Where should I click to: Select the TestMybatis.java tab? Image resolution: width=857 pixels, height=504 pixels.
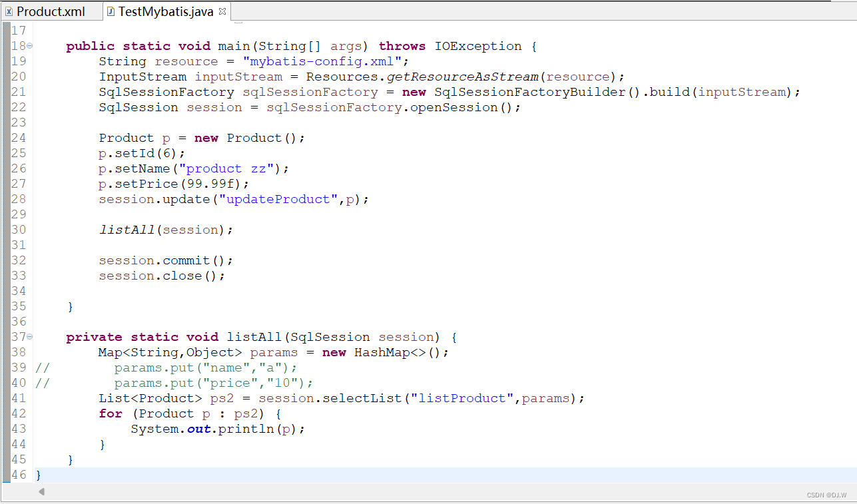(166, 11)
